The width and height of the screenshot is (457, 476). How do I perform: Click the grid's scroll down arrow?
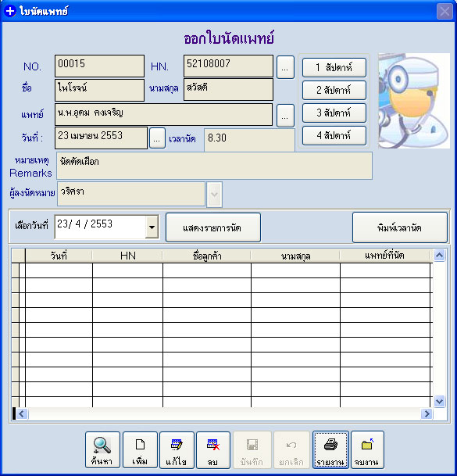[x=439, y=401]
